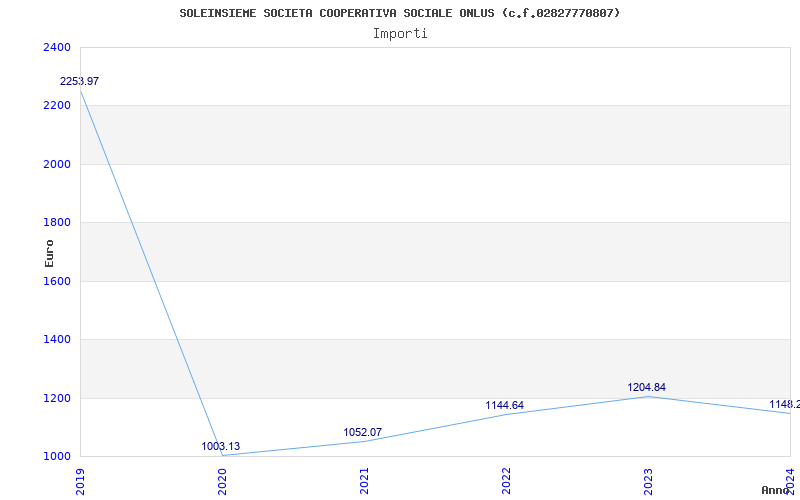Screen dimensions: 800x500
Task: Select the 2023 x-axis year label
Action: click(648, 481)
